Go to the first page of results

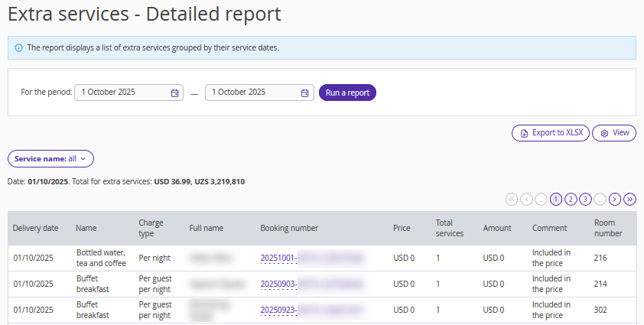(512, 199)
